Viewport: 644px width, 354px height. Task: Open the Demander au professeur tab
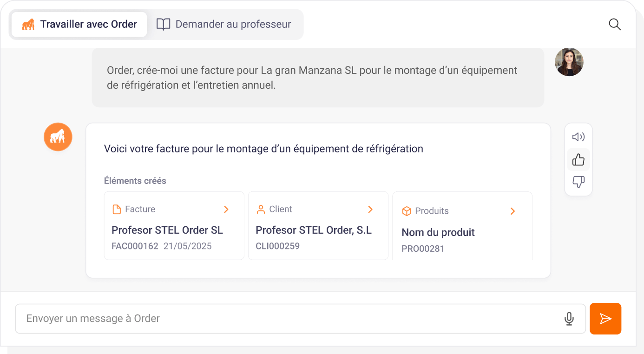[x=224, y=25]
